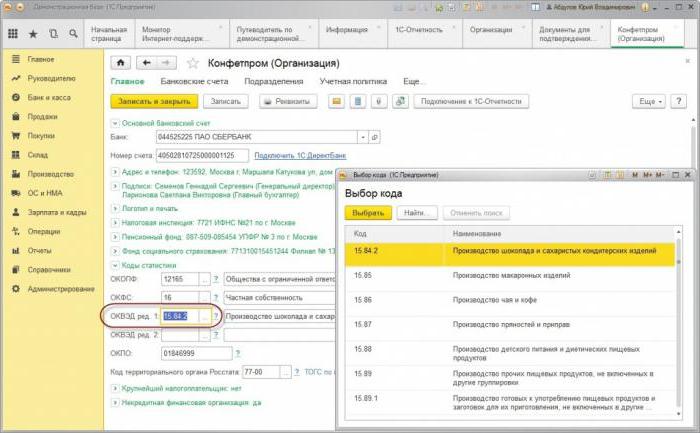Switch to Информация tab
The width and height of the screenshot is (700, 433).
353,34
